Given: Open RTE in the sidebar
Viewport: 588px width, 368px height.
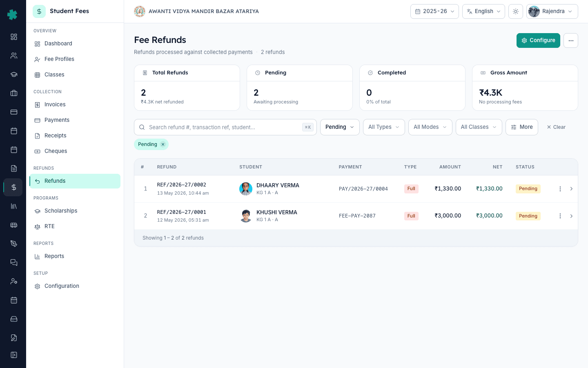Looking at the screenshot, I should [x=75, y=227].
